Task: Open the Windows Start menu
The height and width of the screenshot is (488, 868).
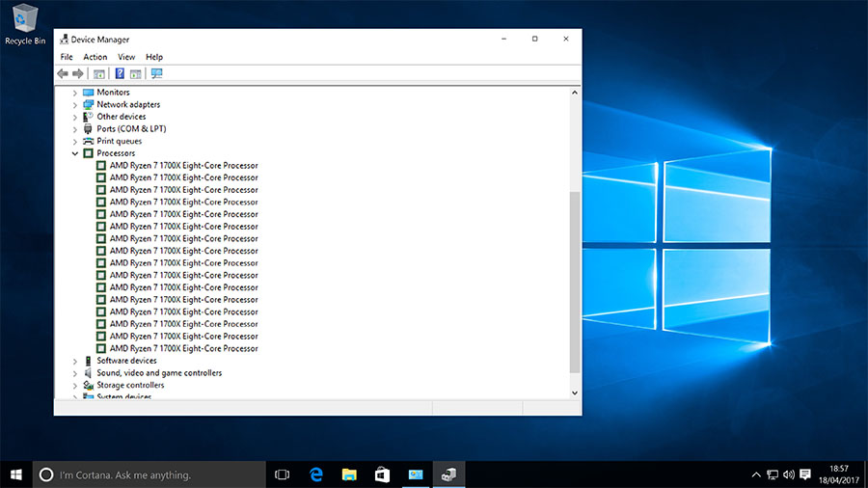Action: (x=16, y=474)
